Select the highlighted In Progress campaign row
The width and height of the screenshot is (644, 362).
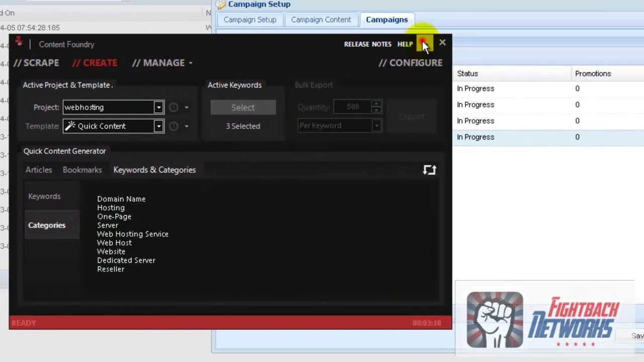(x=548, y=137)
